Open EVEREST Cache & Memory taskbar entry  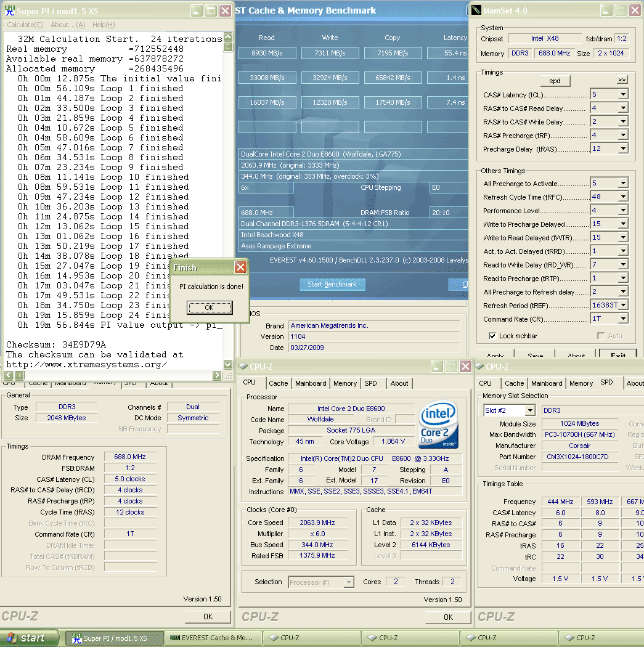pos(213,638)
